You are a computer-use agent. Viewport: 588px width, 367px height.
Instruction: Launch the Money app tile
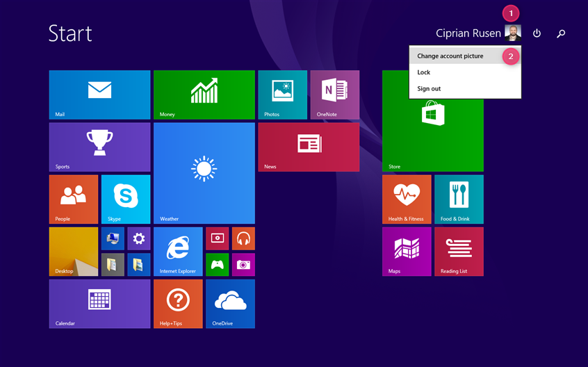204,95
